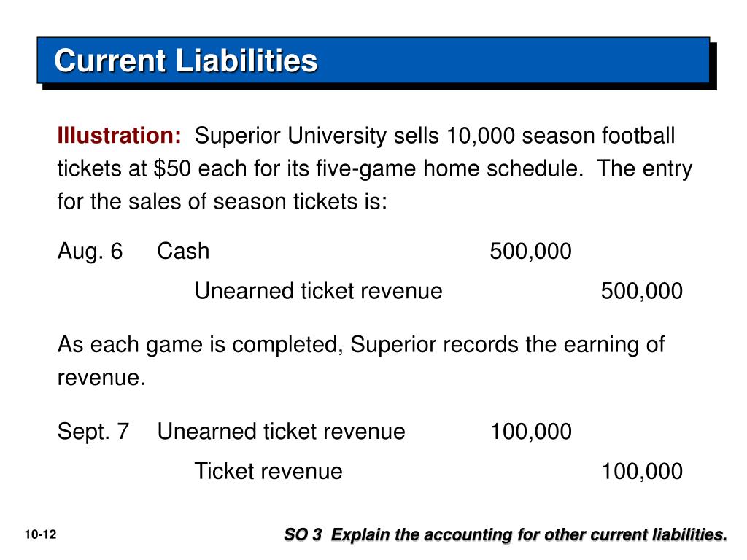Click the Current Liabilities title banner

click(x=373, y=60)
